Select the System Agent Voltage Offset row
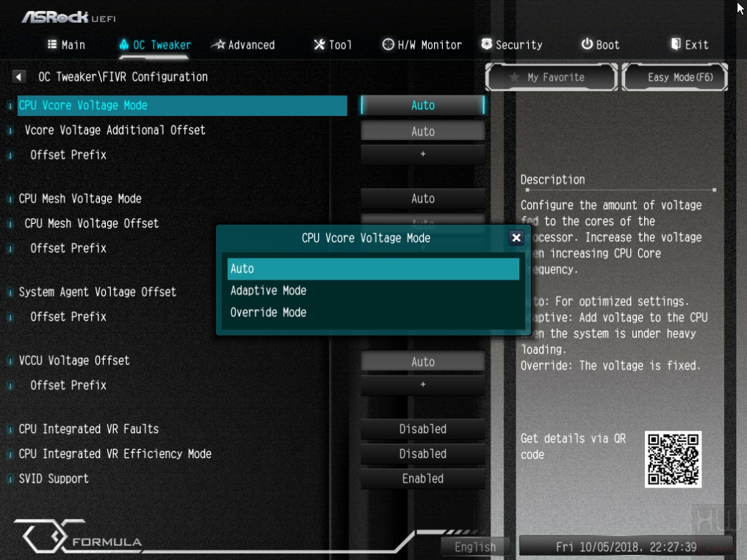This screenshot has height=560, width=747. coord(116,292)
